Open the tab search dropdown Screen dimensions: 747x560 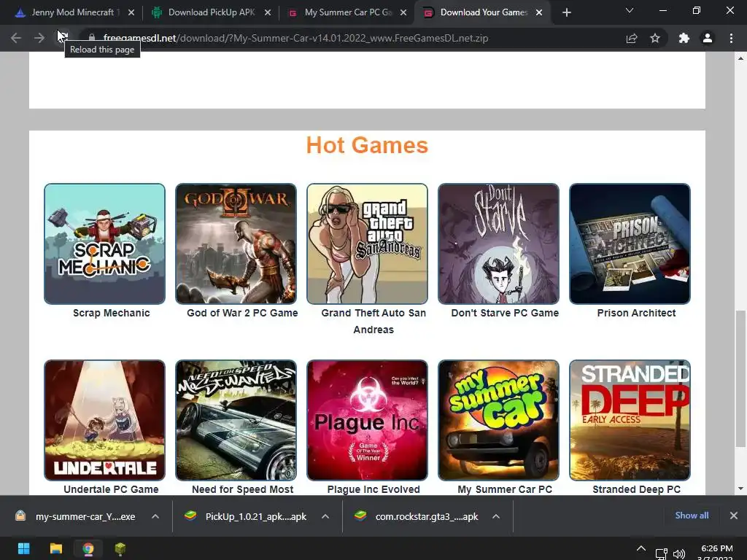point(630,10)
